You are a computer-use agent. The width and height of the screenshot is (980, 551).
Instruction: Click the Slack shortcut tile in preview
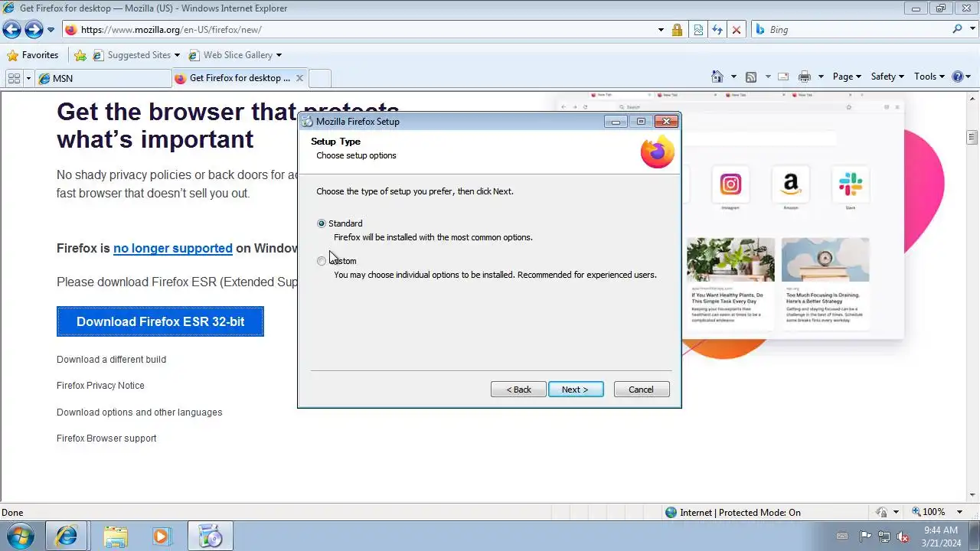point(850,184)
